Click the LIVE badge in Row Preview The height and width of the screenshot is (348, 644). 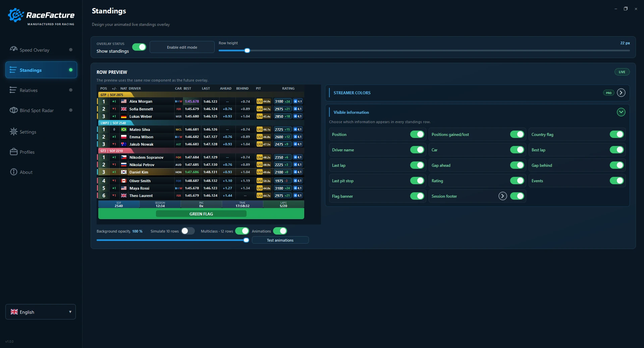coord(622,72)
